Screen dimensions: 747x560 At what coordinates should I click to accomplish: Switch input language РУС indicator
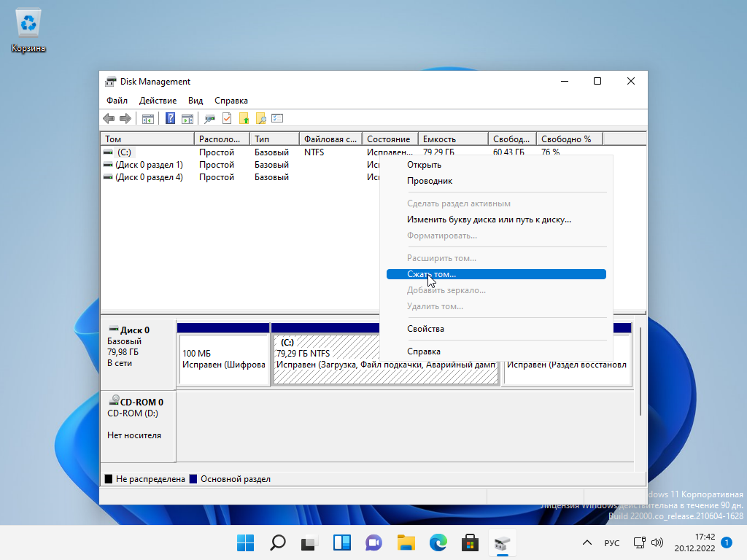[x=612, y=542]
